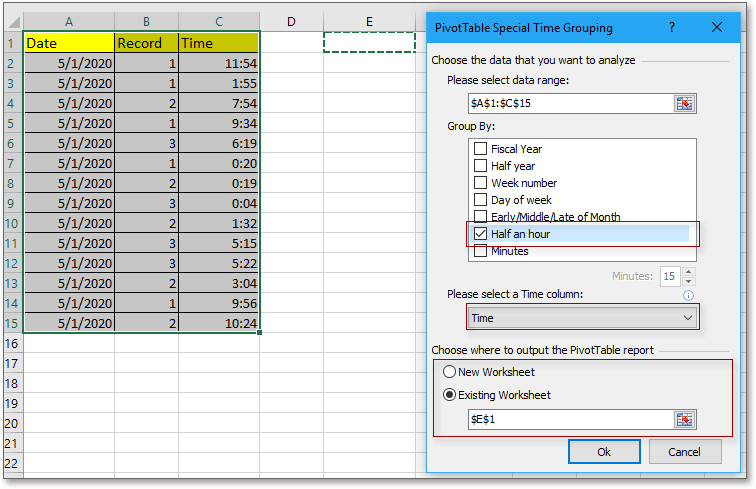Enable Day of week grouping
Viewport: 756px width, 489px height.
[480, 200]
